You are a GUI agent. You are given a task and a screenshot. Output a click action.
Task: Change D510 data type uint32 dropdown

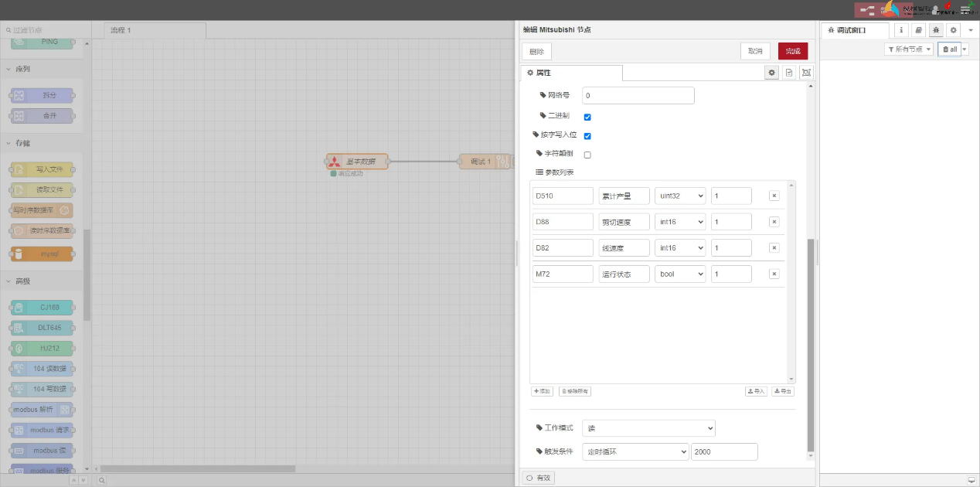click(x=680, y=196)
